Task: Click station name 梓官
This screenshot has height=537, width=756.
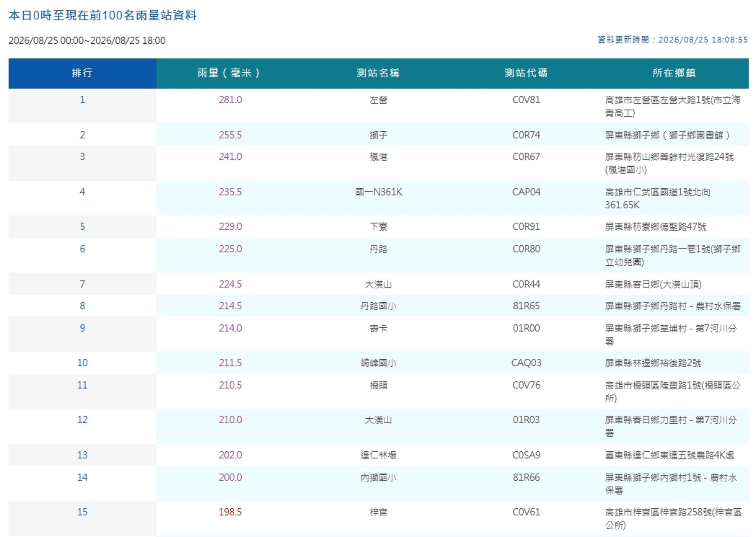Action: tap(378, 512)
